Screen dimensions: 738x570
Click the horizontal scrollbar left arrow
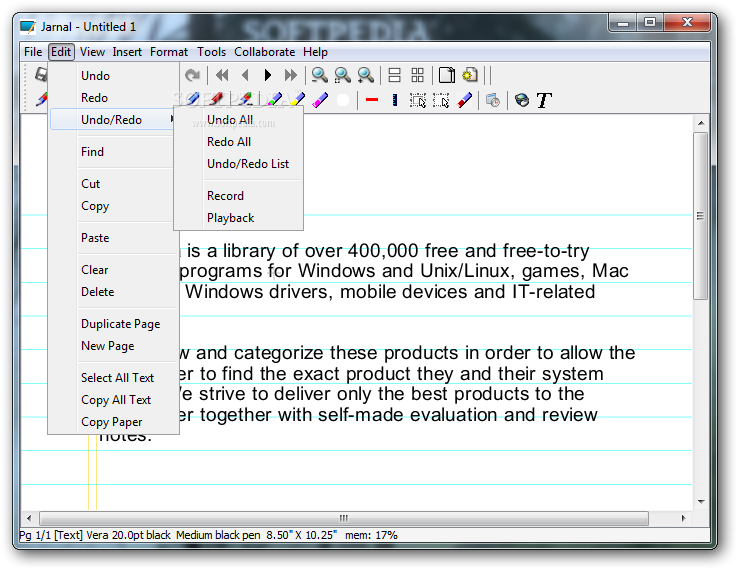[29, 518]
